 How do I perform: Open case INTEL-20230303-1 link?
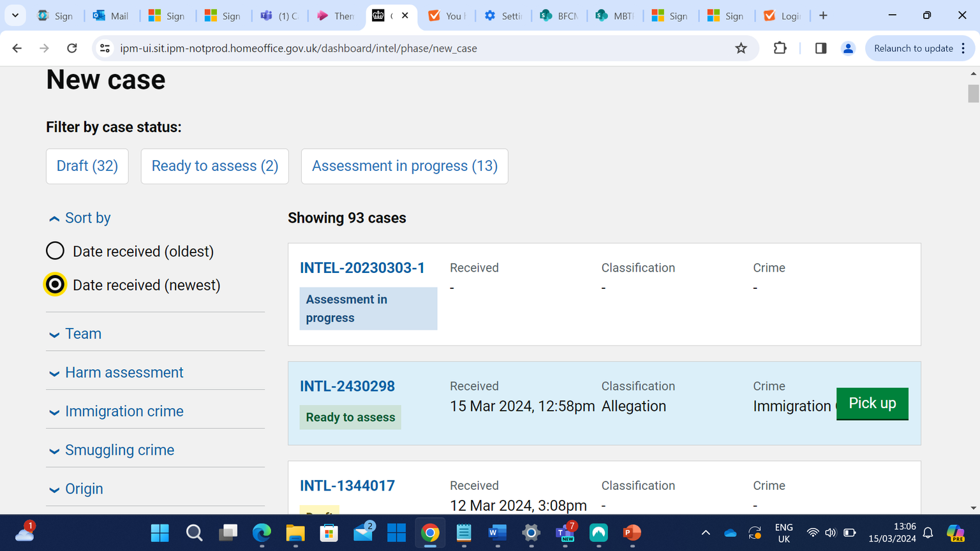pyautogui.click(x=362, y=268)
